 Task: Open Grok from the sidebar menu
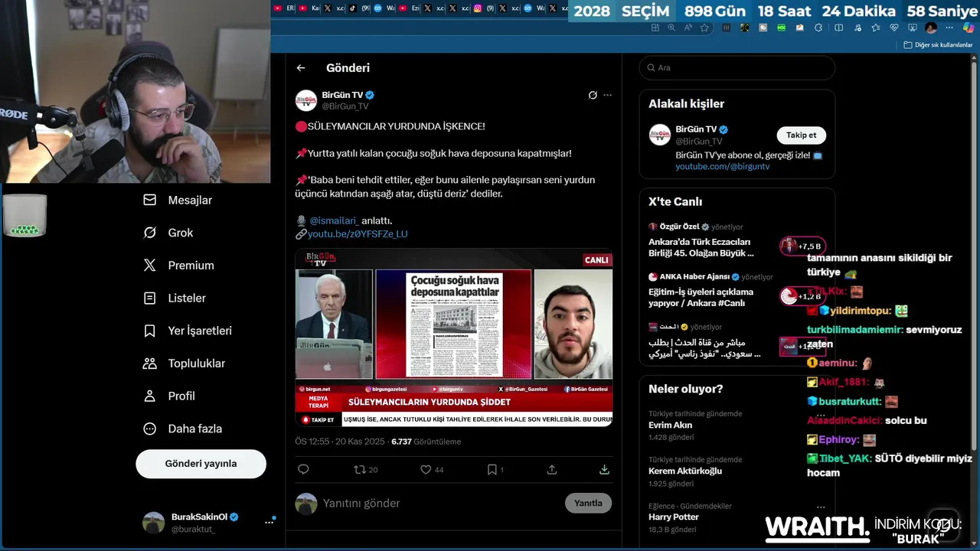168,233
